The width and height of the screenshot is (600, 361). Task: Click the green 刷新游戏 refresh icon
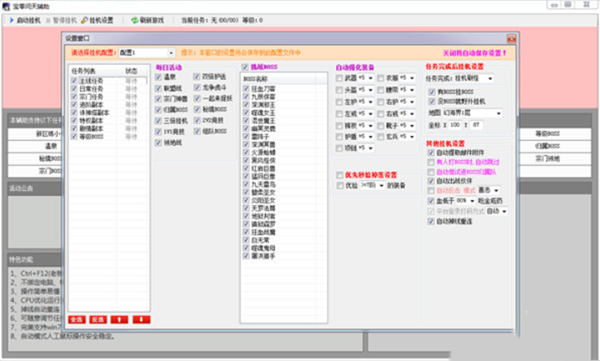(134, 20)
